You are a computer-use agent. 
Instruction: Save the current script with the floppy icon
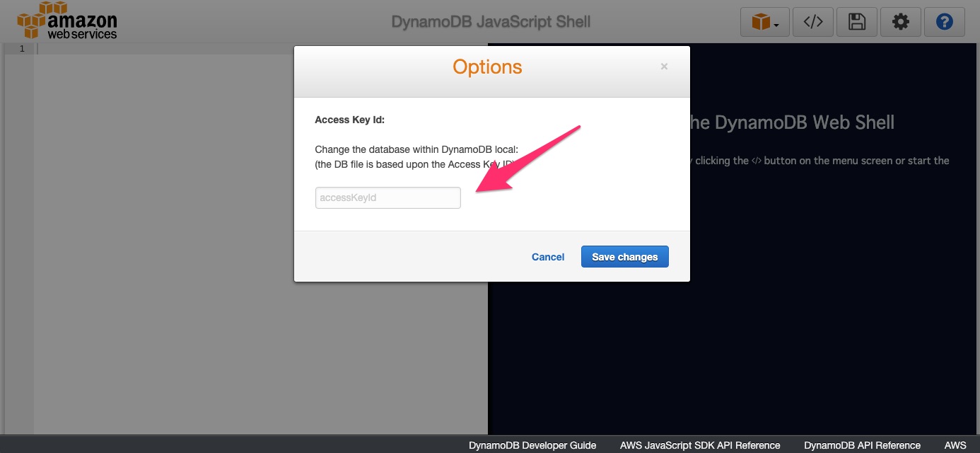click(x=856, y=21)
